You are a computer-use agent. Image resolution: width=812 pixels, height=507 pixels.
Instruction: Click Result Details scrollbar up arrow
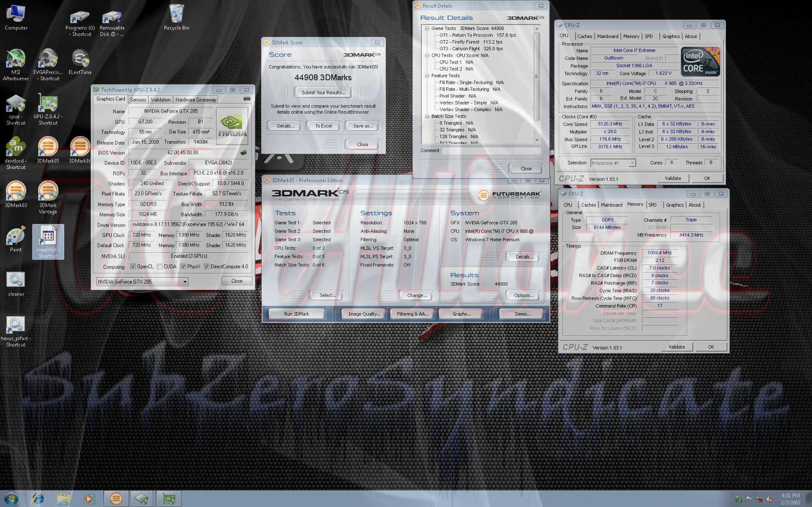coord(537,28)
